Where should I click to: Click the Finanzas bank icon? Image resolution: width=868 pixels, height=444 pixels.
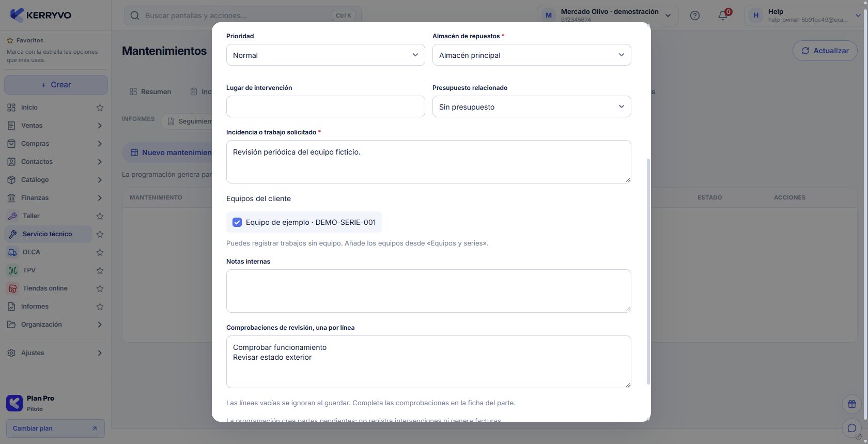point(11,198)
